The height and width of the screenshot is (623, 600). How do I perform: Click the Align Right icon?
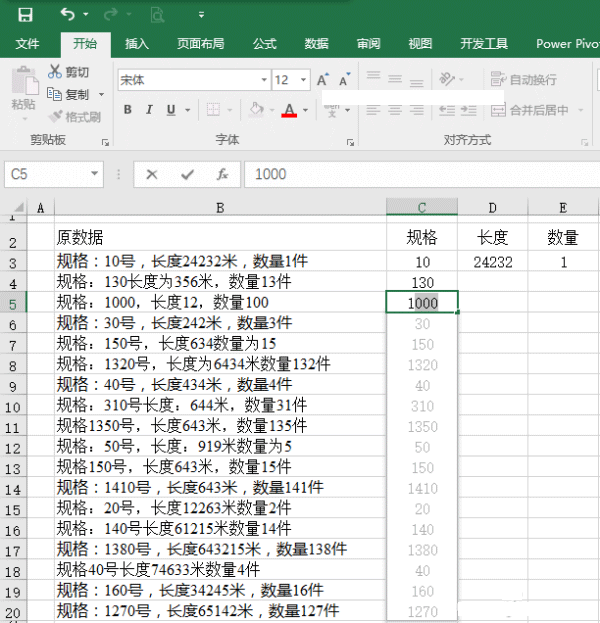(416, 110)
